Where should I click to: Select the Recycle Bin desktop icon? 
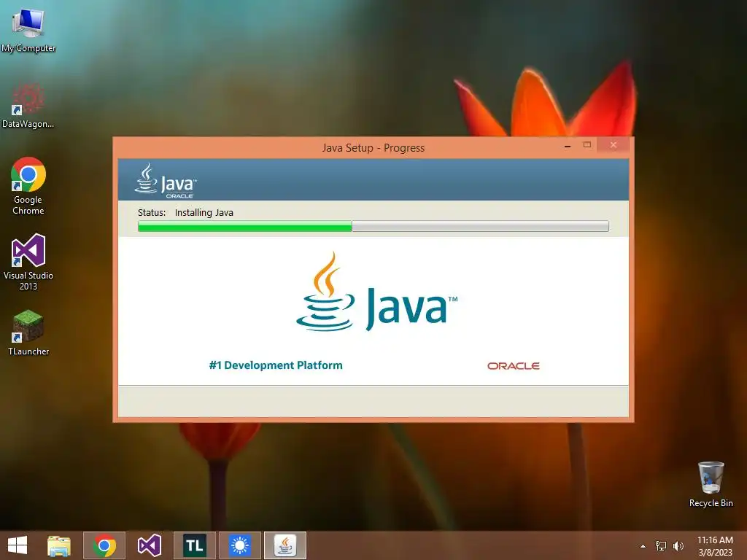(711, 484)
